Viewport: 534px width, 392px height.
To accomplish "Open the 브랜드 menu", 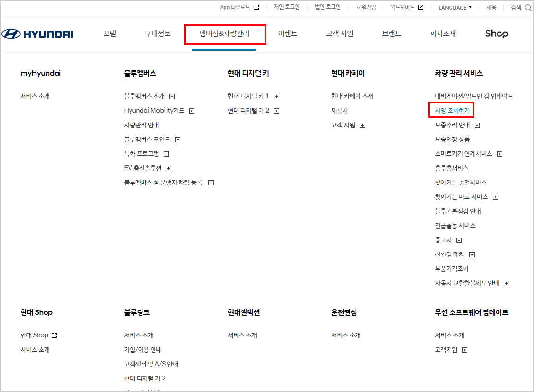I will click(392, 34).
